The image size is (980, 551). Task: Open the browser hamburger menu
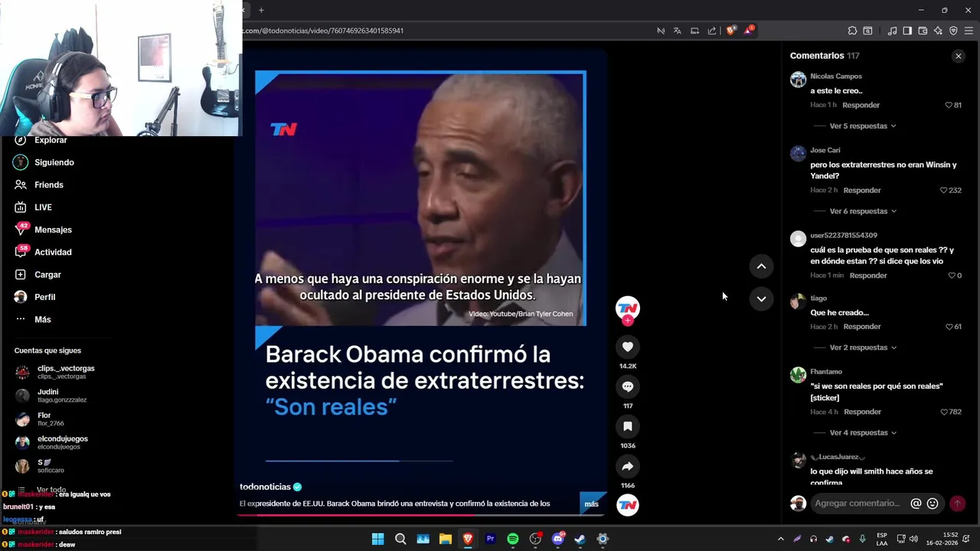pos(969,31)
